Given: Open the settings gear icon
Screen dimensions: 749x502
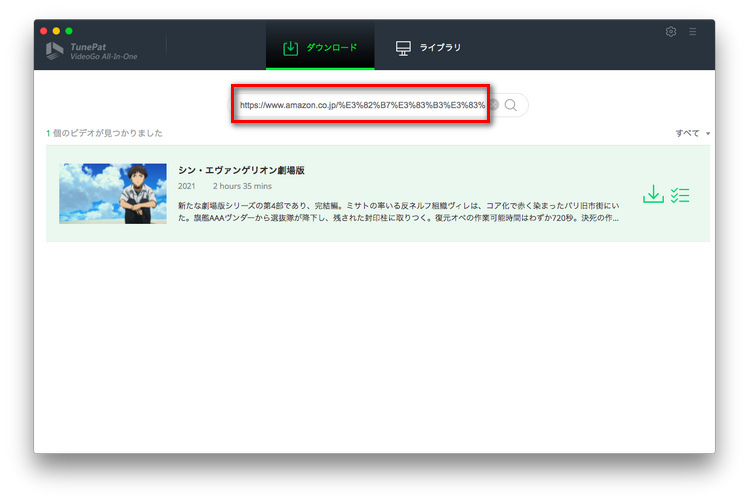Looking at the screenshot, I should pos(671,32).
